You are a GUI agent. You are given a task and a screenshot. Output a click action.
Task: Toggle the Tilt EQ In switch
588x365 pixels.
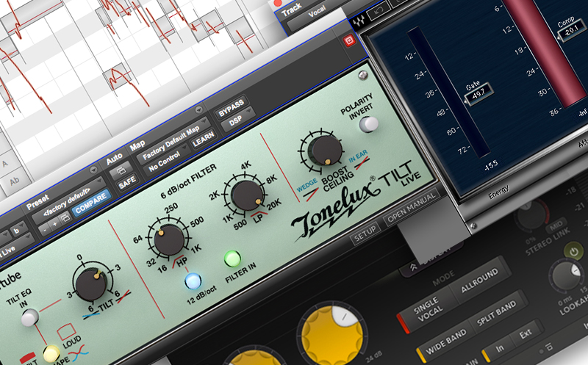30,318
